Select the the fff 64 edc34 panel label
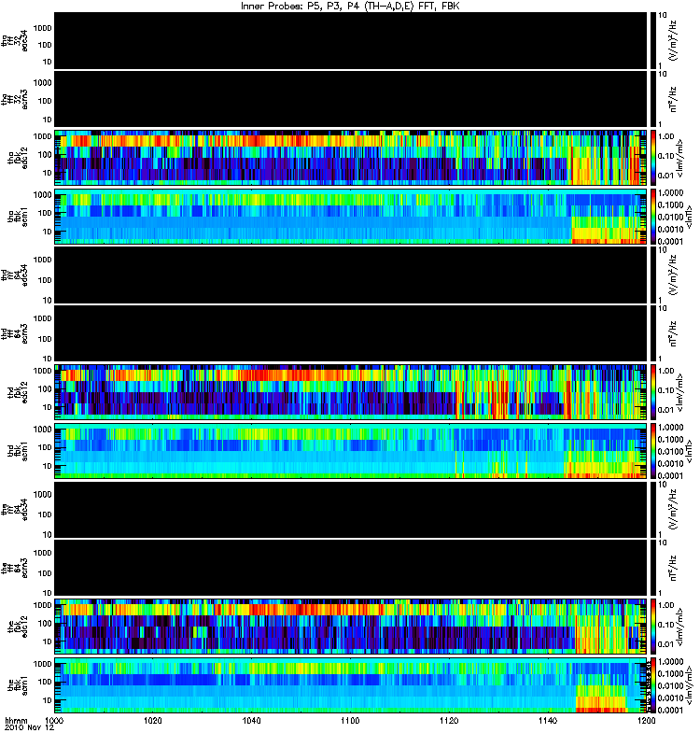This screenshot has height=747, width=700. click(x=15, y=510)
